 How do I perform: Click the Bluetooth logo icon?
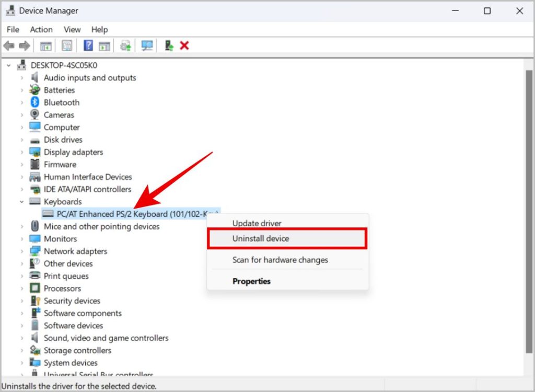[x=35, y=102]
